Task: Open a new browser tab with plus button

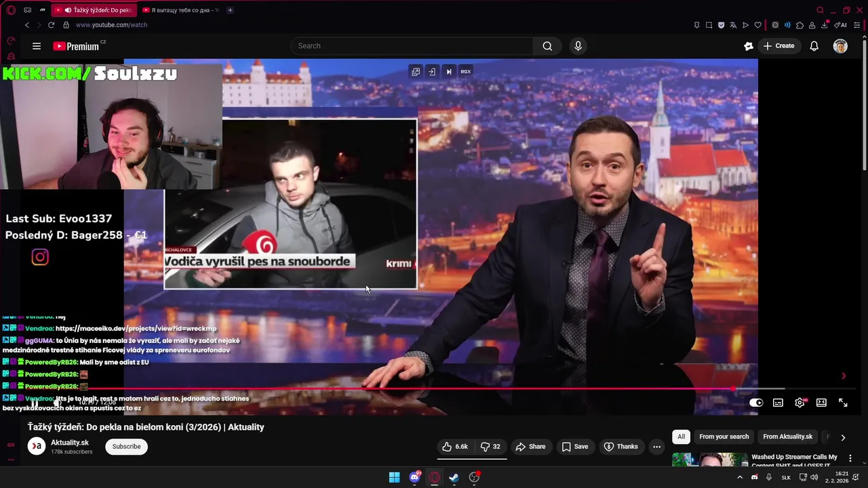Action: (230, 10)
